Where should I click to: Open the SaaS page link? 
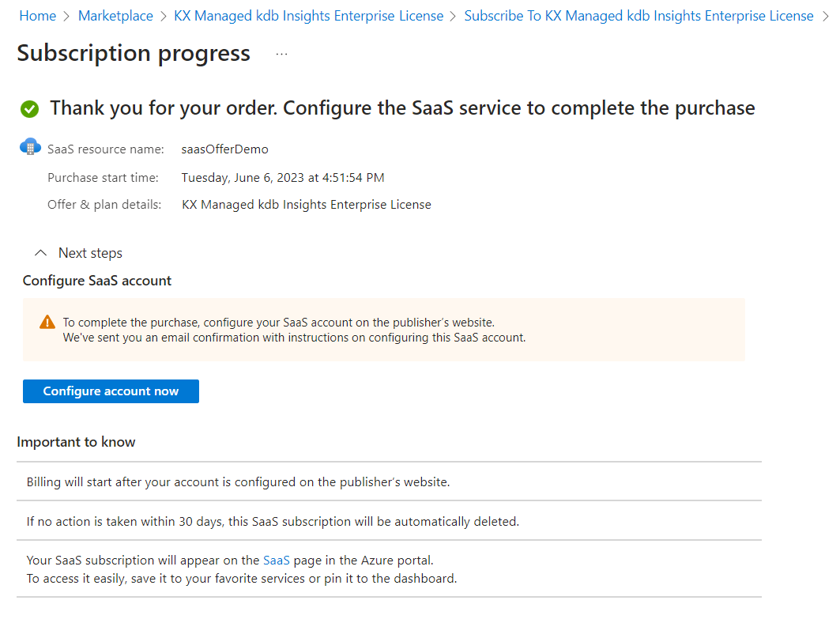pos(277,560)
